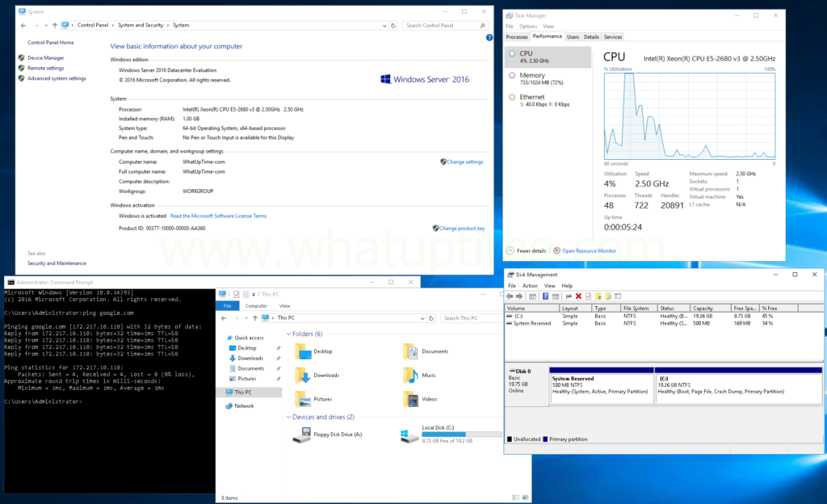This screenshot has height=504, width=827.
Task: Switch to Details tab in Task Manager
Action: pyautogui.click(x=591, y=37)
